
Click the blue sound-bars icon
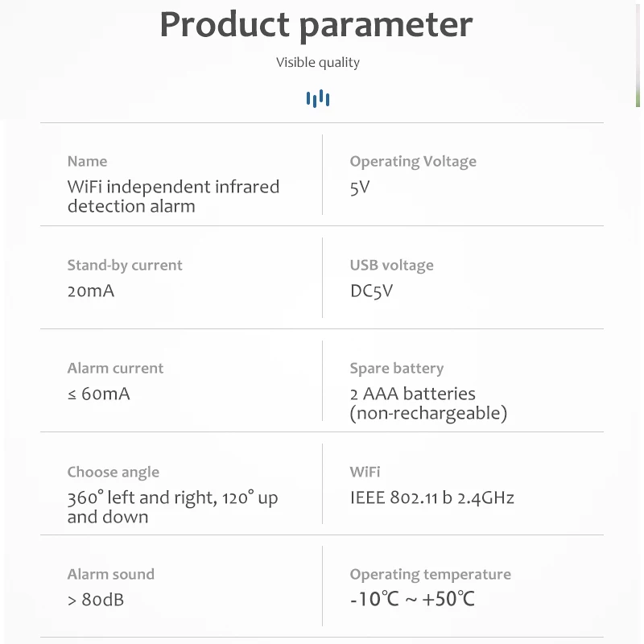pyautogui.click(x=318, y=99)
